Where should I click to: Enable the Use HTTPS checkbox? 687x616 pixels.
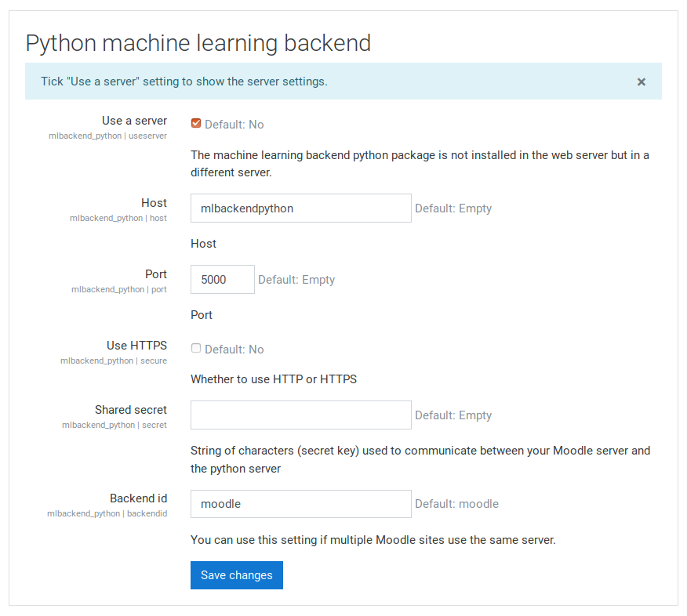196,348
